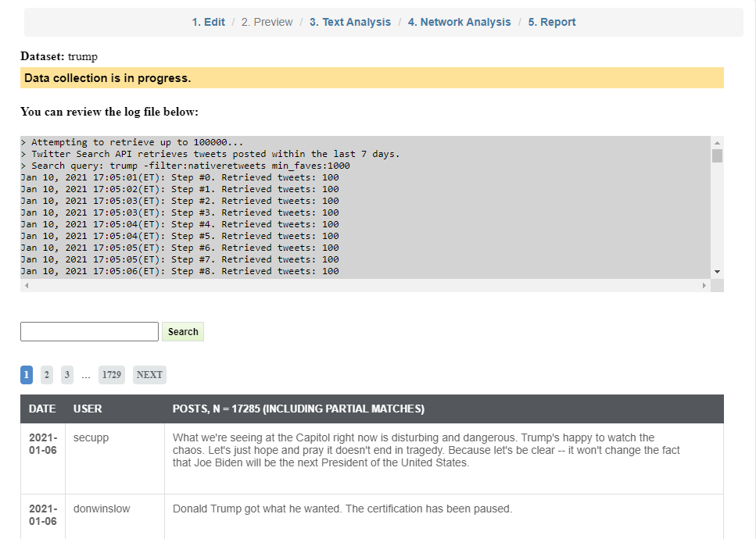Screen dimensions: 756x539
Task: Go to page 2 of posts
Action: (x=47, y=375)
